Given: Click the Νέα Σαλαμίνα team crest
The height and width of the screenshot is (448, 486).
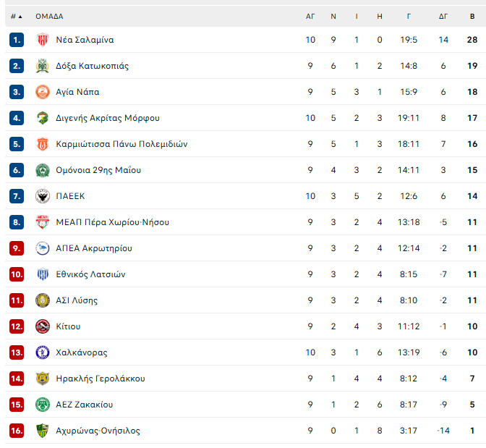Looking at the screenshot, I should (x=42, y=40).
